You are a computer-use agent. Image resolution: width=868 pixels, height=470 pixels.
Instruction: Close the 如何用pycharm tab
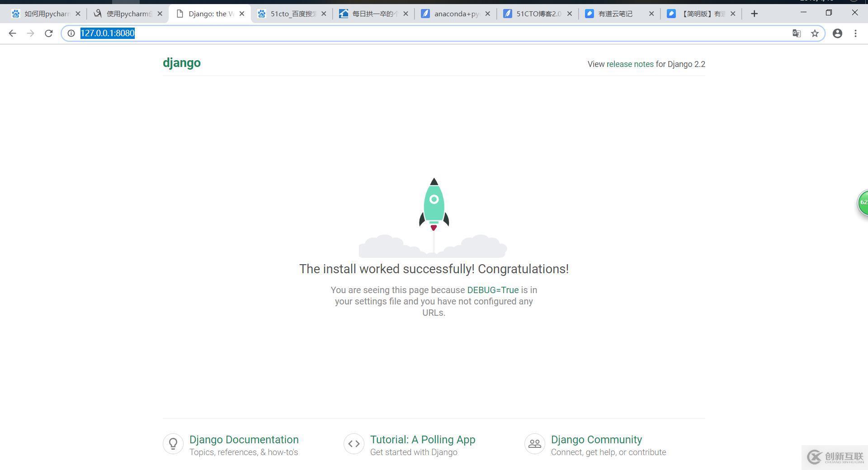(78, 14)
